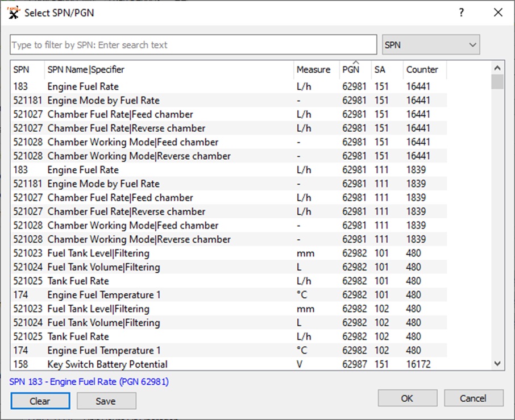
Task: Select Chamber Fuel Rate|Reverse chamber, SA 151
Action: pyautogui.click(x=229, y=128)
